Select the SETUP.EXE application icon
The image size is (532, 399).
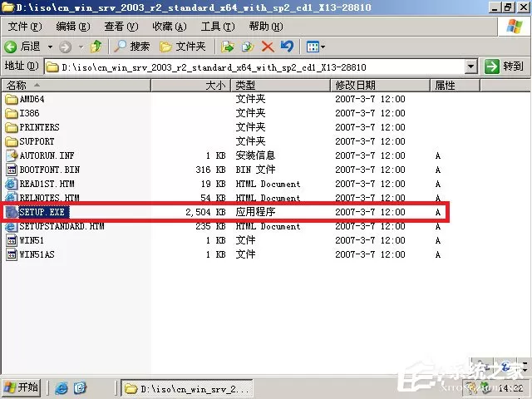click(12, 212)
